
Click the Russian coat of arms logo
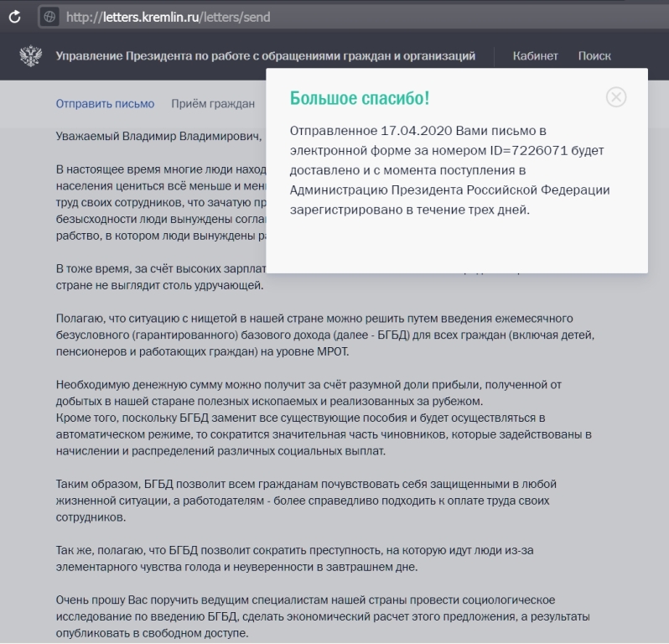31,56
